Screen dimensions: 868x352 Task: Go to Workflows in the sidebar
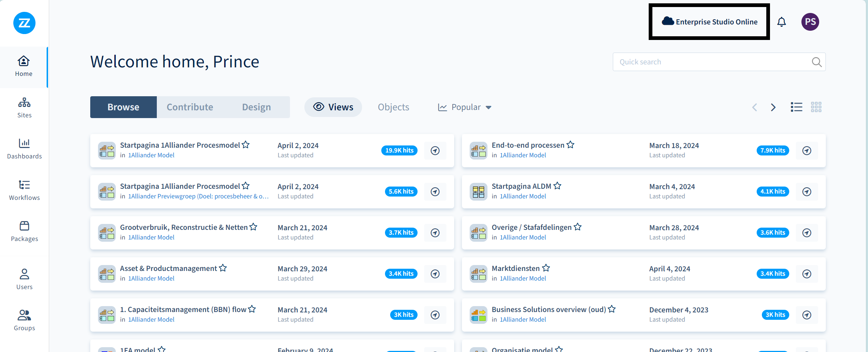pyautogui.click(x=24, y=190)
